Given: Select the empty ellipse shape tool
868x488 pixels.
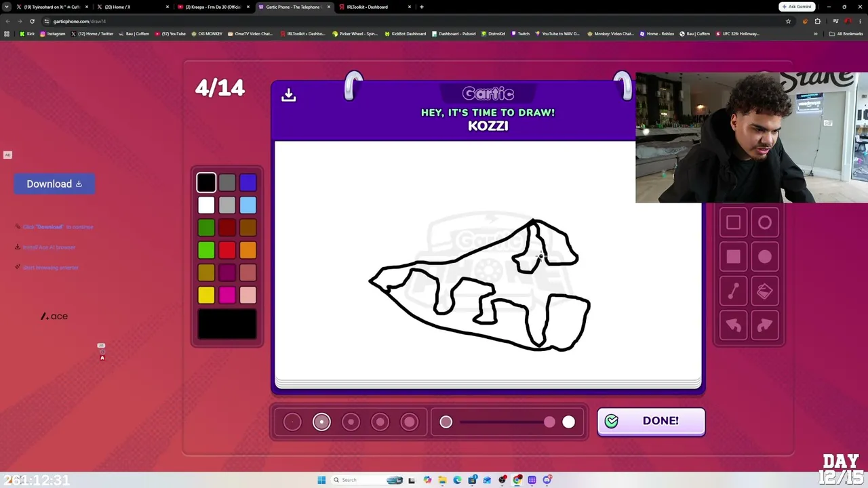Looking at the screenshot, I should (765, 223).
